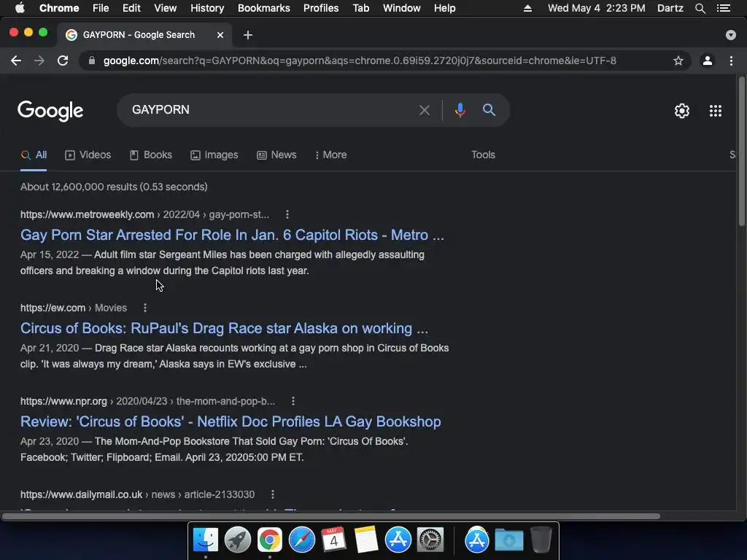Open the File menu
This screenshot has width=747, height=560.
pos(101,8)
